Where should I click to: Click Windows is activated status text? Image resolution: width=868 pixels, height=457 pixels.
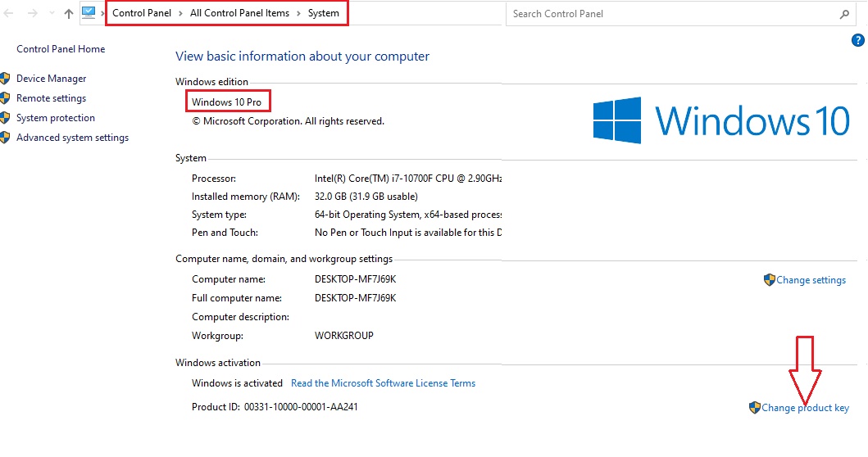pyautogui.click(x=237, y=382)
